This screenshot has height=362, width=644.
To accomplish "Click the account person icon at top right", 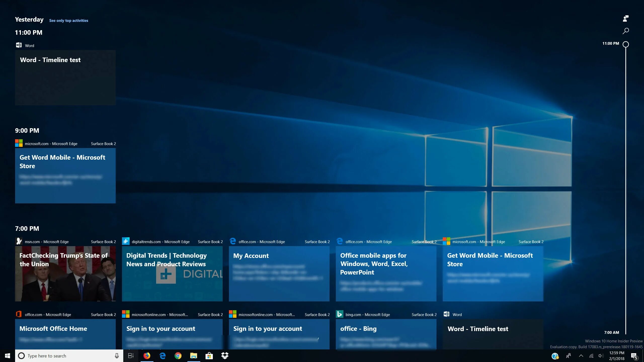I will pos(625,18).
